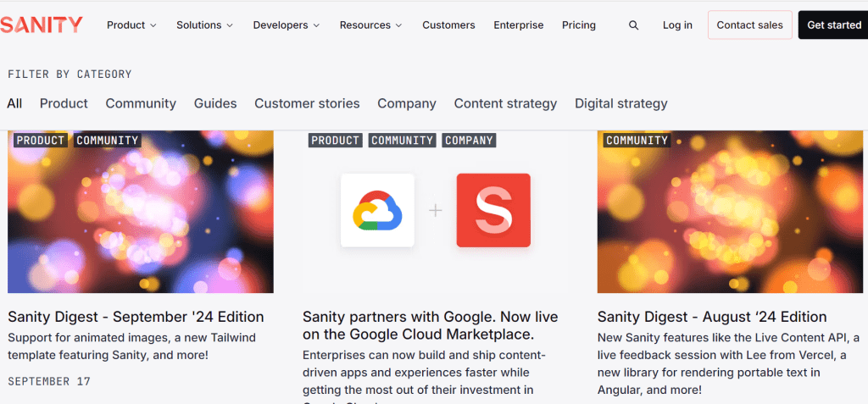This screenshot has height=404, width=868.
Task: Open the search magnifier icon
Action: tap(634, 25)
